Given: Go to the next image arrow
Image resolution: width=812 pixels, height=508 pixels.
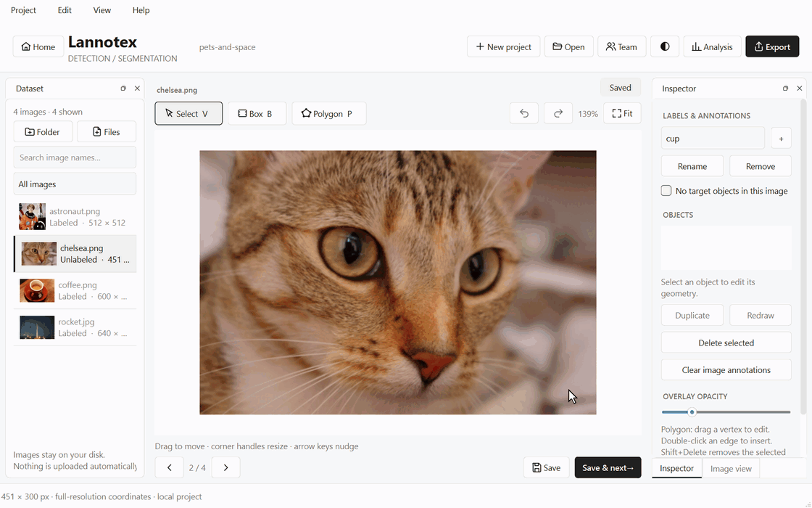Looking at the screenshot, I should [x=225, y=467].
